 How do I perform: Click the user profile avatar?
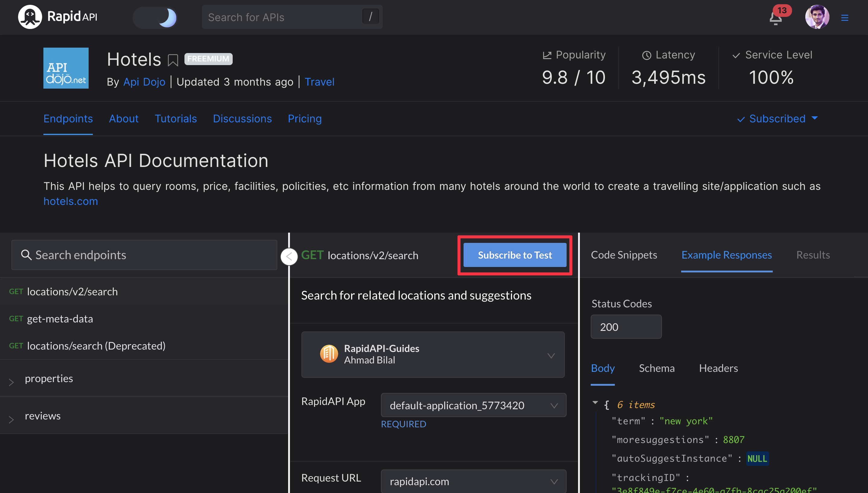click(x=817, y=17)
